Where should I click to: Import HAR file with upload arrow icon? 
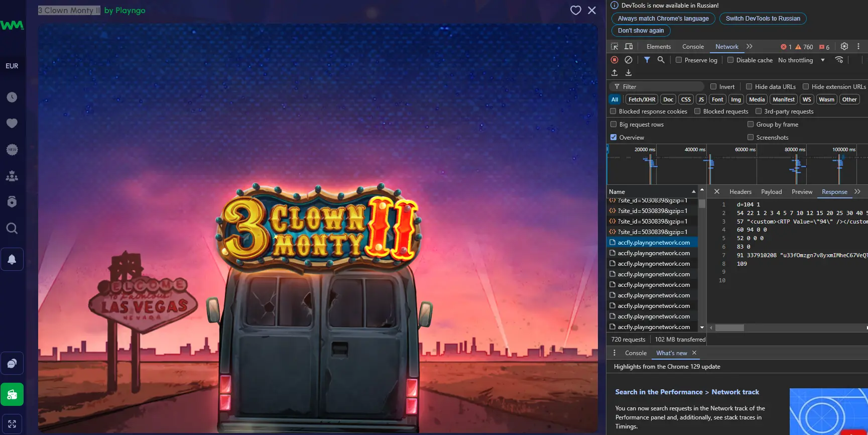614,73
